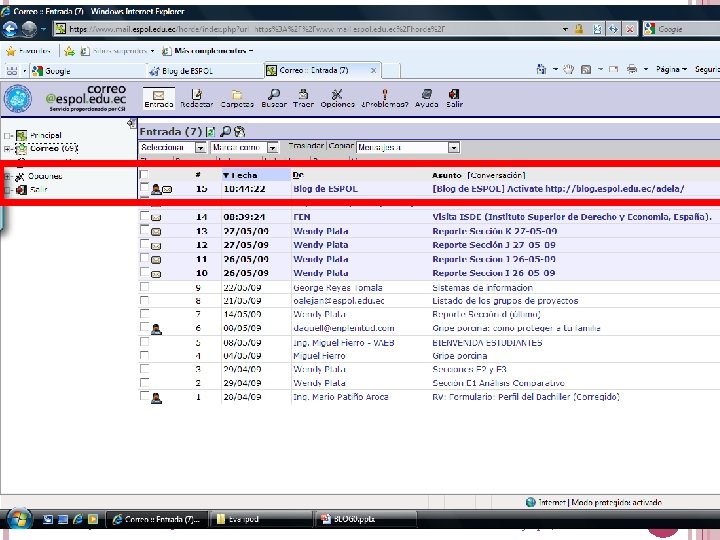Click the Trasladar link
Screen dimensions: 720x540
click(306, 146)
